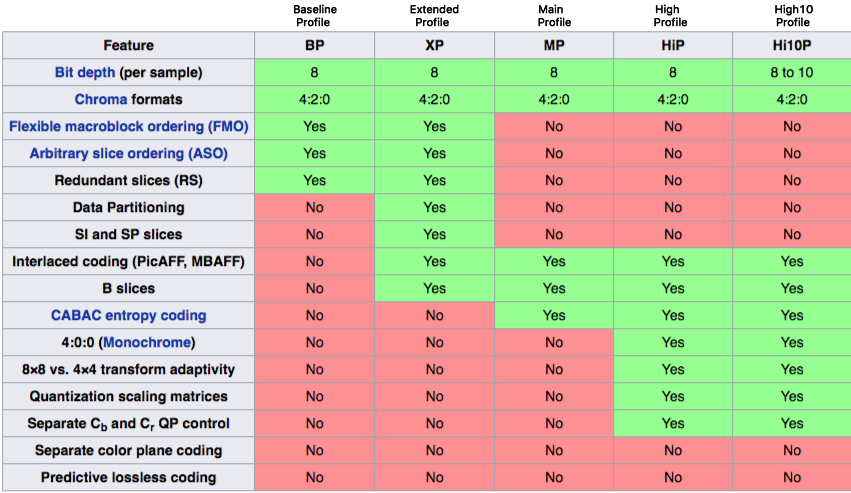Viewport: 851px width, 493px height.
Task: Click the XP column header
Action: [x=434, y=45]
